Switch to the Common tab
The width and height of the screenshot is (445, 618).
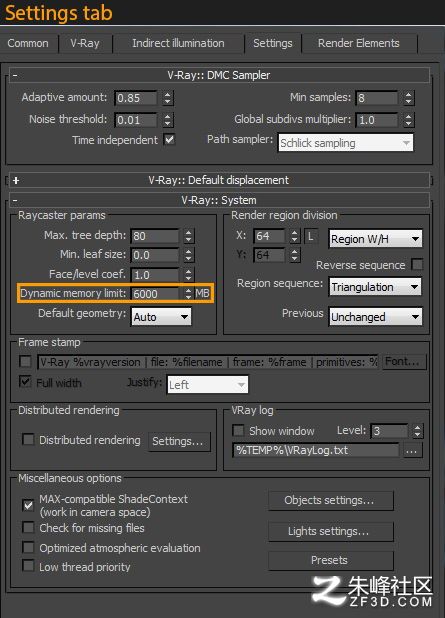[x=28, y=43]
